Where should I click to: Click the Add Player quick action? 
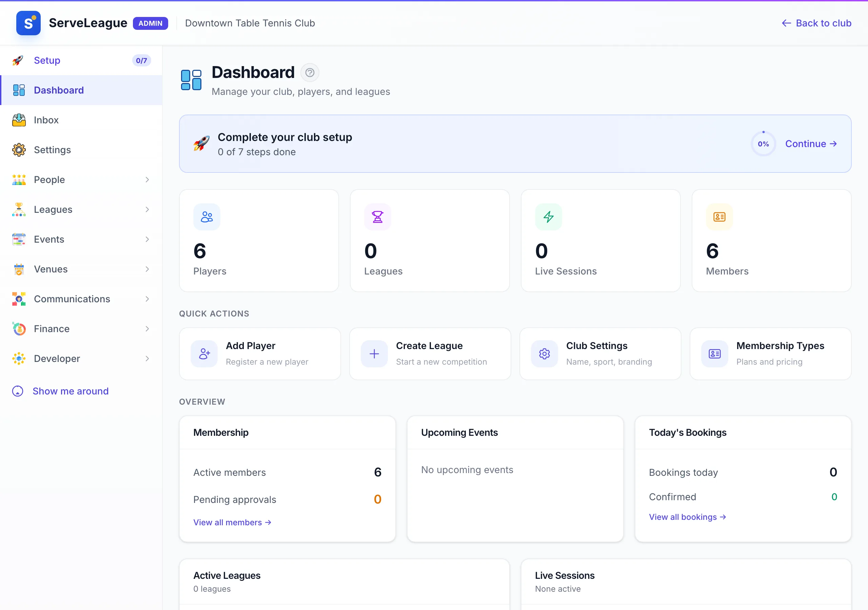click(260, 354)
